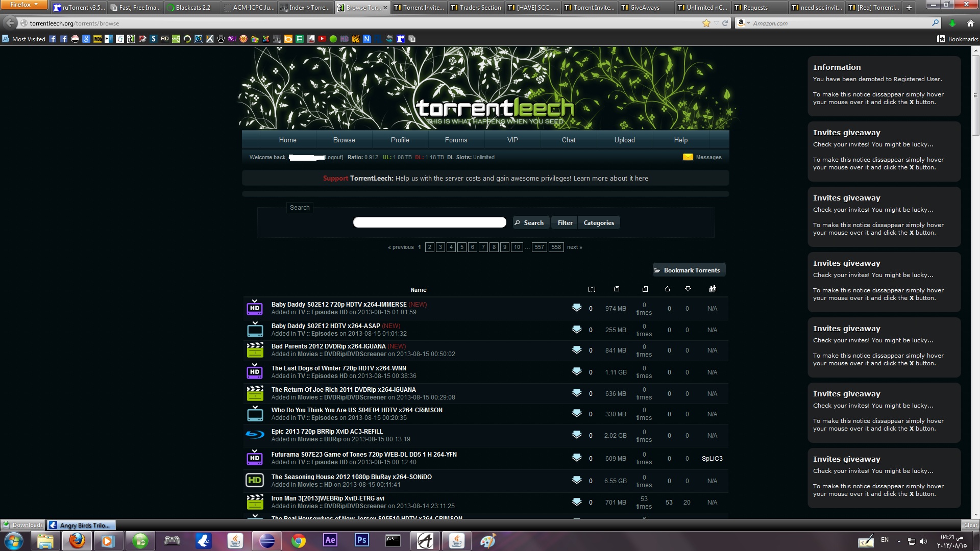Image resolution: width=980 pixels, height=551 pixels.
Task: Sort by snatched column icon
Action: pos(645,289)
